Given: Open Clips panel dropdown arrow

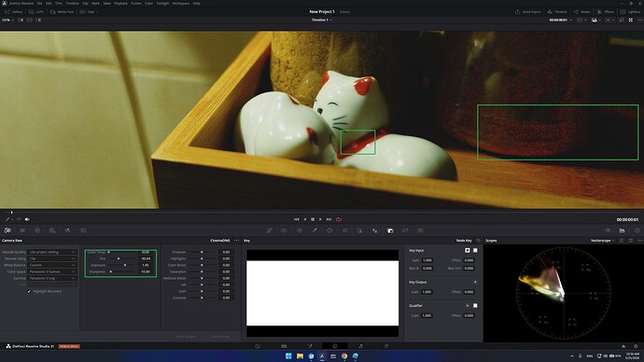Looking at the screenshot, I should 97,12.
